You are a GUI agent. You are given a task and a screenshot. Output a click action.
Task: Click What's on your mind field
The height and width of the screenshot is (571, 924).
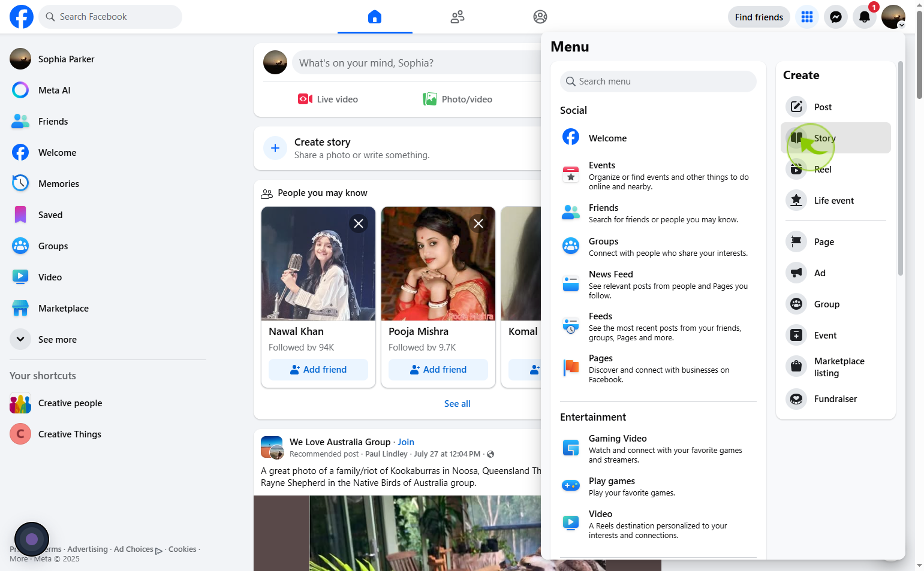[x=417, y=63]
